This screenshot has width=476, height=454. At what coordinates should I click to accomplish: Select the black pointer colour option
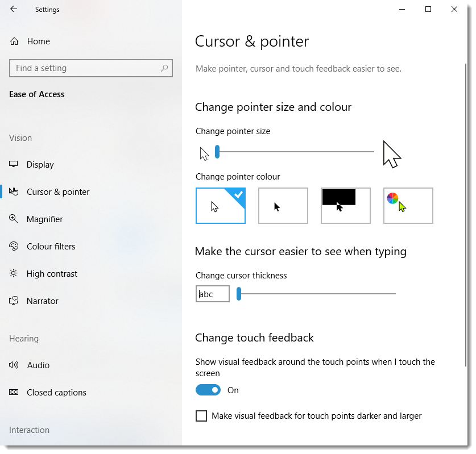tap(283, 206)
